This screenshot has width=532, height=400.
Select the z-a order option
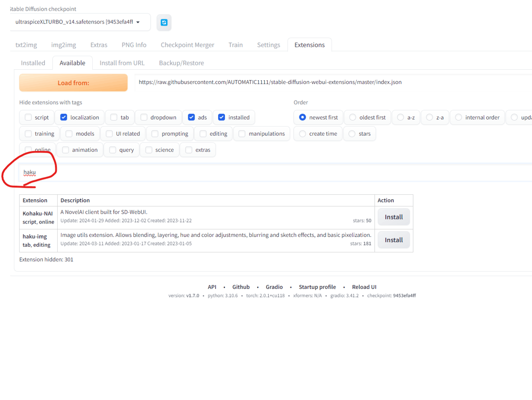pyautogui.click(x=429, y=117)
